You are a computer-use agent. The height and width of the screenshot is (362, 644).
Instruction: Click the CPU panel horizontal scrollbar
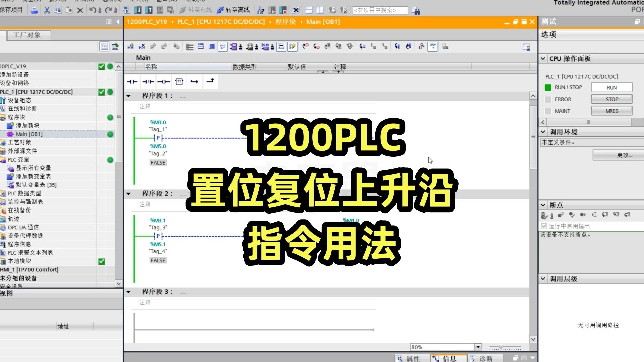coord(588,122)
